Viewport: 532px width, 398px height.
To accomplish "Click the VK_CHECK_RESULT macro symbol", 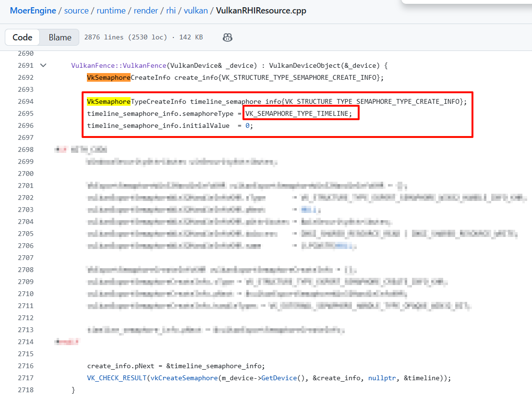I will click(x=117, y=378).
